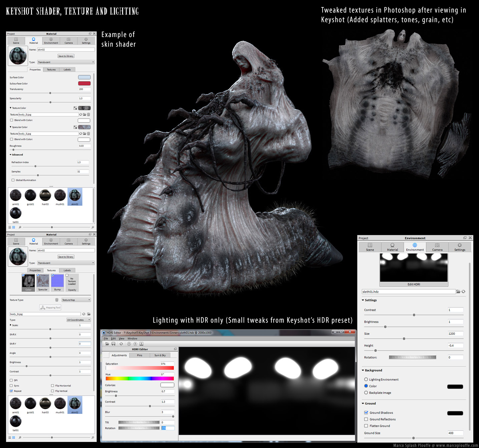
Task: Enable the DPI checkbox
Action: 11,380
